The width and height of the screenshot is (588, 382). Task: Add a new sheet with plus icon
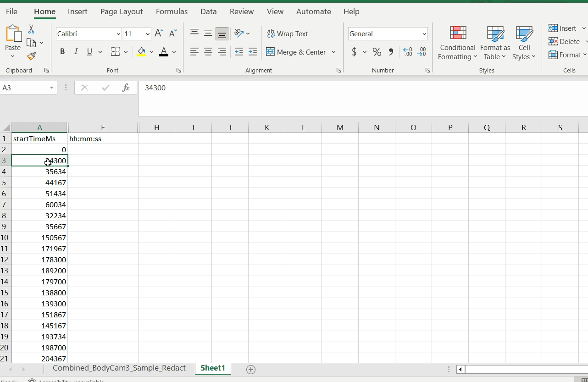(250, 369)
